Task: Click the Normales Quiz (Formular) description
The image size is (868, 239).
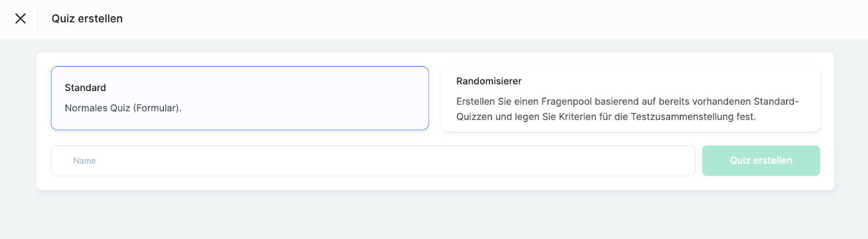Action: (x=123, y=108)
